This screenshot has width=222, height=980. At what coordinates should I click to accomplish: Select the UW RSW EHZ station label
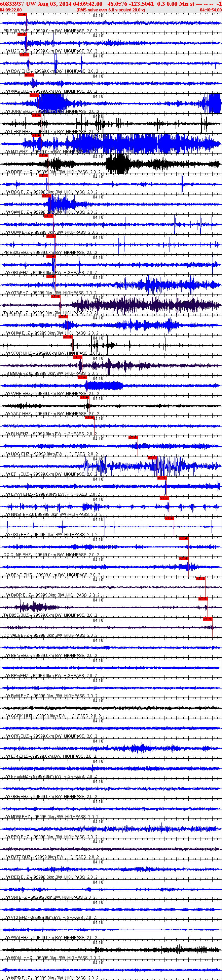51,71
